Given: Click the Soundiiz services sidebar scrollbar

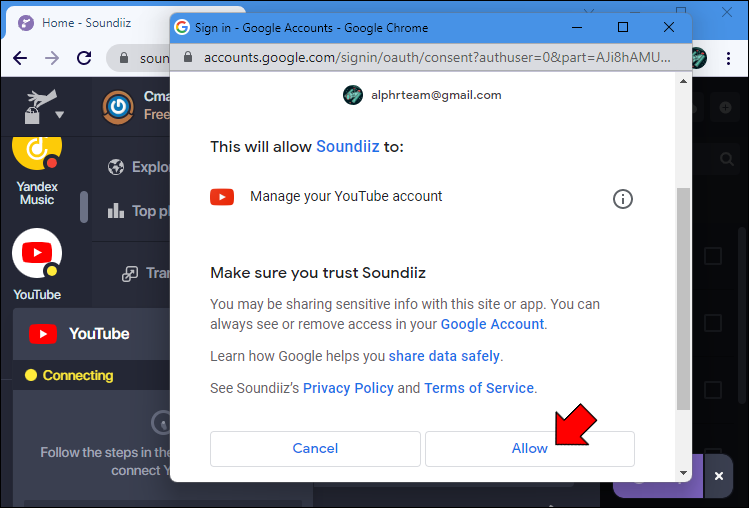Looking at the screenshot, I should point(84,207).
